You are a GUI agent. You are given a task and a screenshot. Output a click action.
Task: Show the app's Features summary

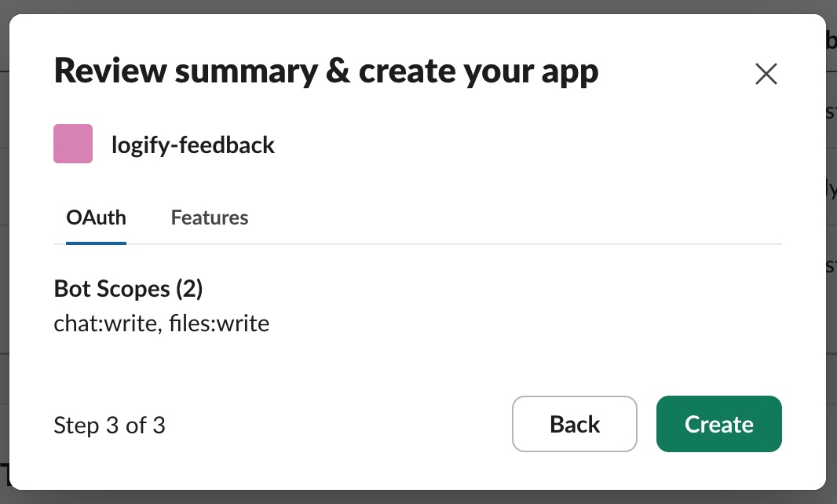(210, 217)
